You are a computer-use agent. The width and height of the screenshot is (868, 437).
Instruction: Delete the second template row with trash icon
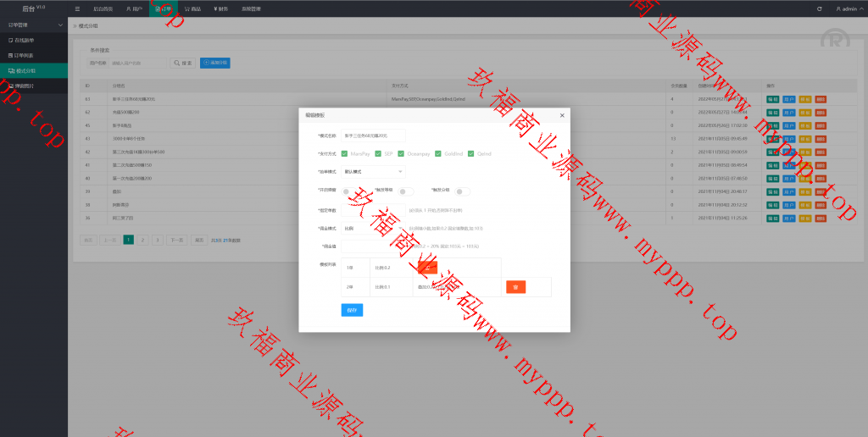516,287
